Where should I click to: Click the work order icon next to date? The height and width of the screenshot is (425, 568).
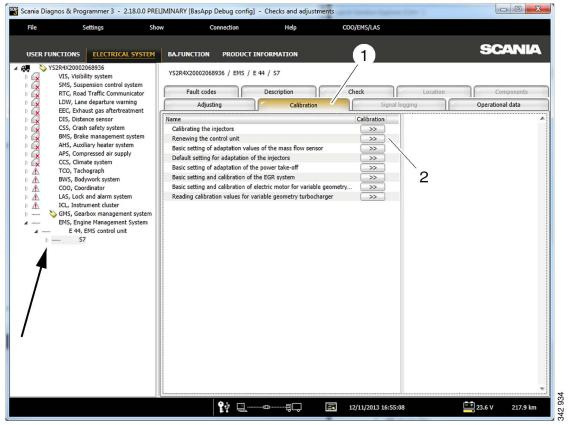coord(331,407)
